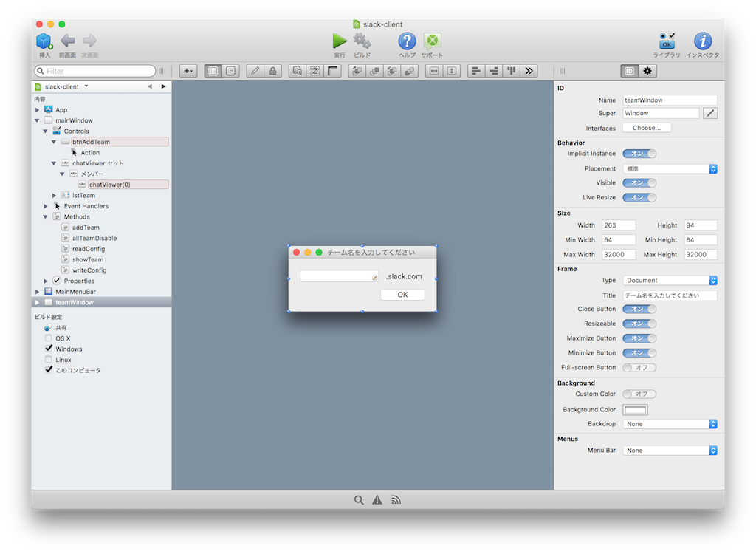756x554 pixels.
Task: Click the align right edges icon
Action: (x=494, y=71)
